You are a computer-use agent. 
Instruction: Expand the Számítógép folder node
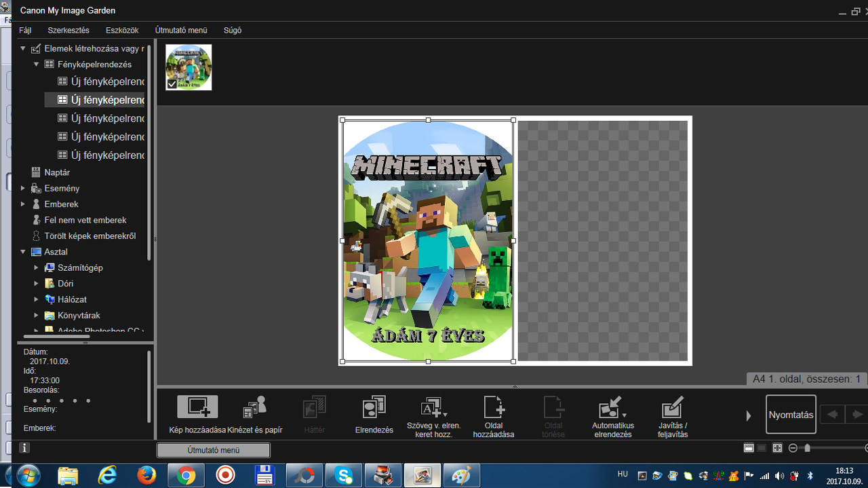pyautogui.click(x=36, y=267)
